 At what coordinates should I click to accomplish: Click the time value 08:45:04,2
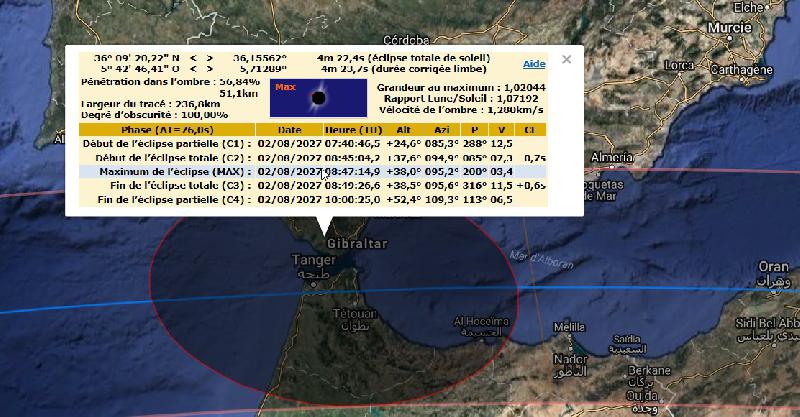tap(353, 158)
